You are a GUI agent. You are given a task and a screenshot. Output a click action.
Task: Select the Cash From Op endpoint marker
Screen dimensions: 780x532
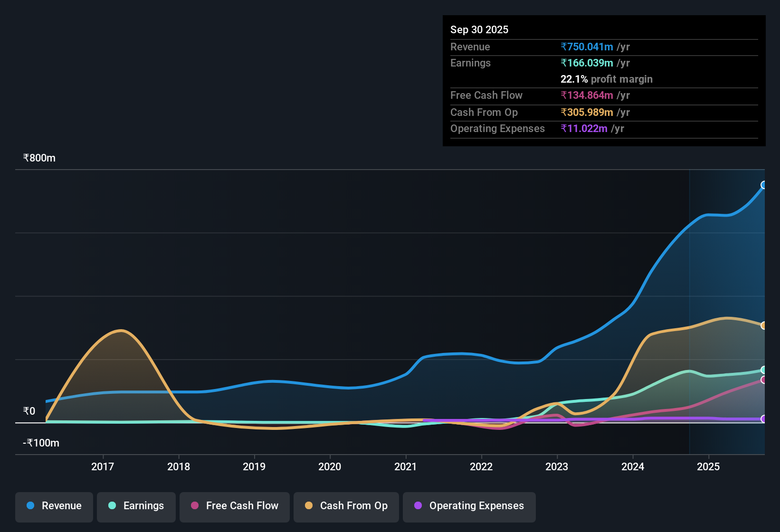point(763,325)
